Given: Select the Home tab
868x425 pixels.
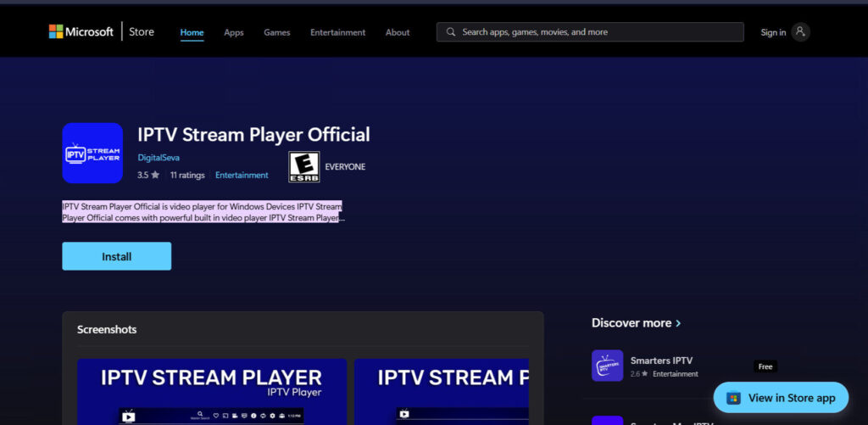Looking at the screenshot, I should (x=192, y=32).
